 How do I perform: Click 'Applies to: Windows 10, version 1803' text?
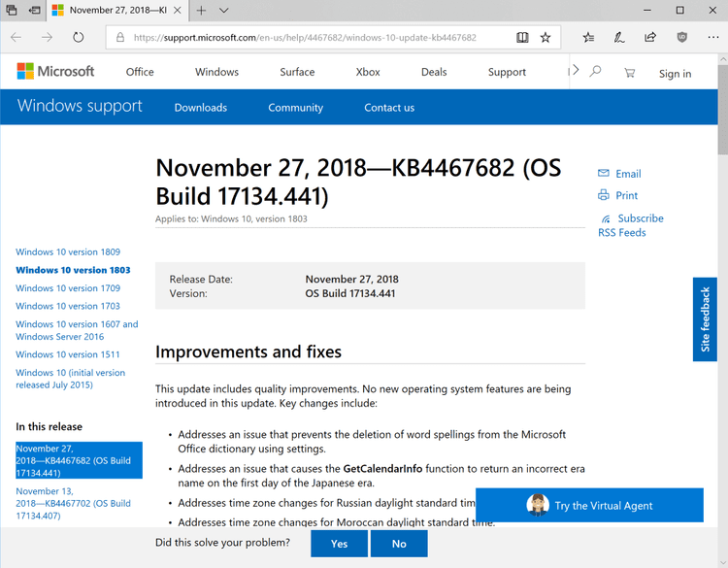(231, 218)
